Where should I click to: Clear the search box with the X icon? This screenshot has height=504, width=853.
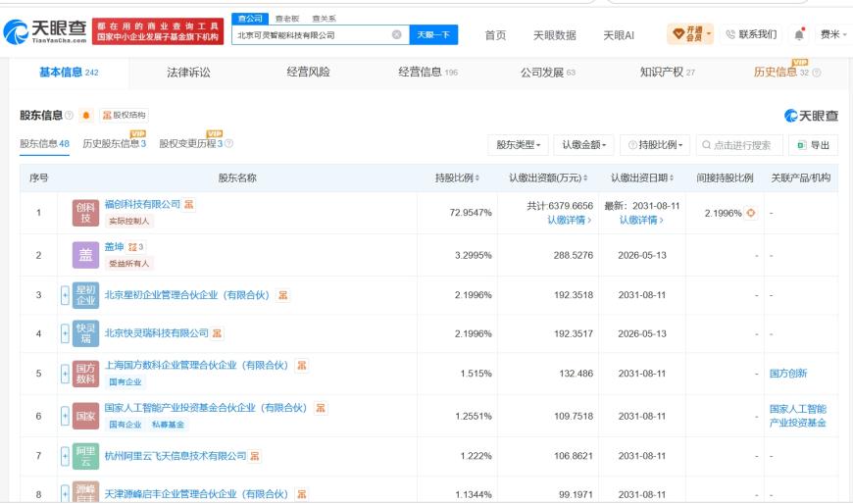396,35
